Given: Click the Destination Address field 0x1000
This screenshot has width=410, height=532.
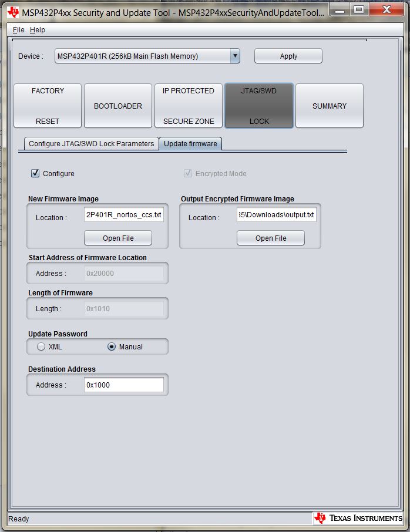Looking at the screenshot, I should click(124, 385).
